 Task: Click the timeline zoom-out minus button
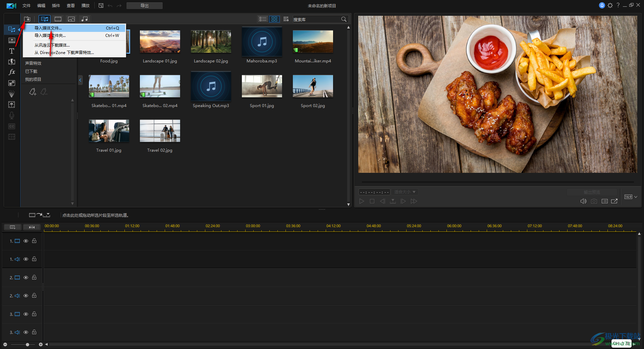(5, 344)
